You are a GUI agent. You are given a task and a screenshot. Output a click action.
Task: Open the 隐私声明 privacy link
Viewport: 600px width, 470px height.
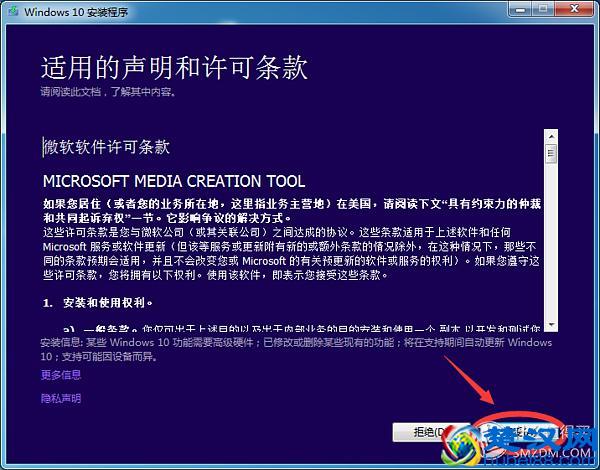pyautogui.click(x=61, y=398)
